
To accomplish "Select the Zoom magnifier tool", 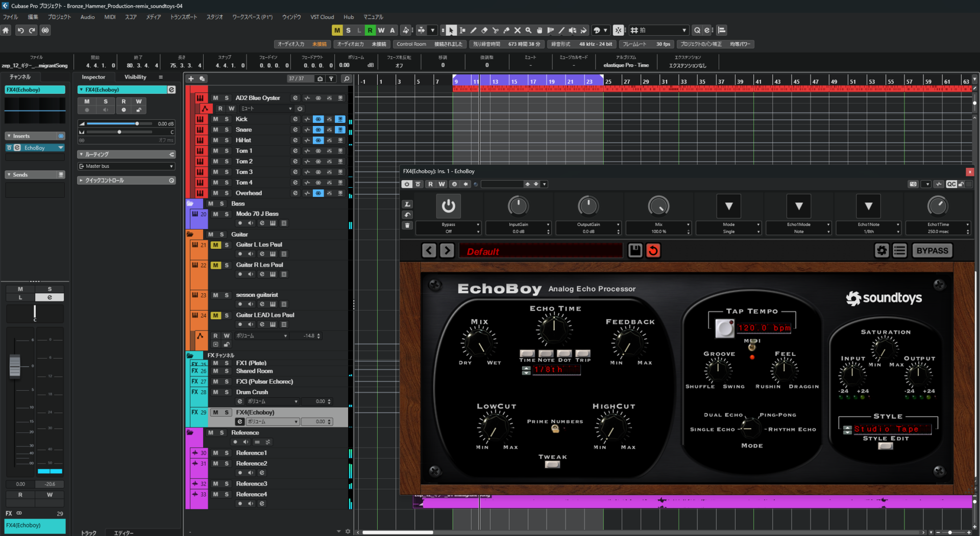I will pos(528,31).
